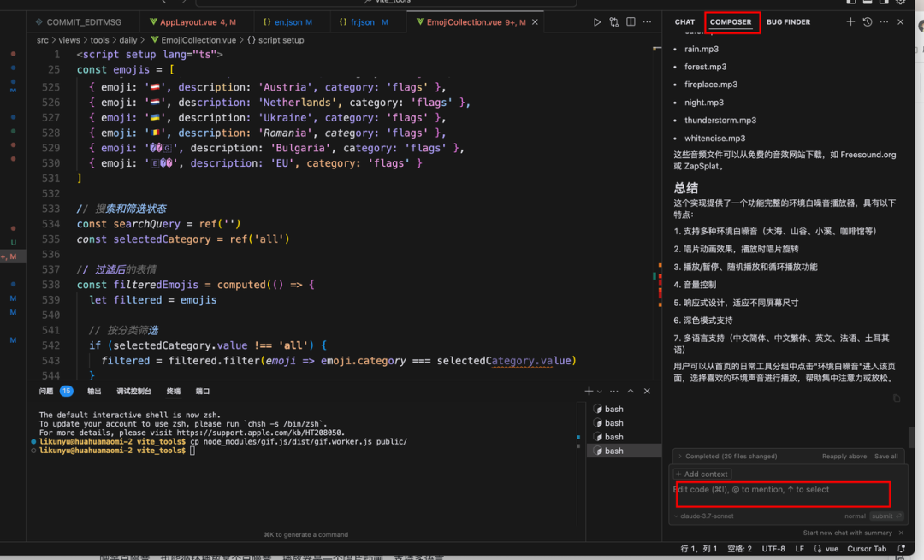Open the terminal launch profile dropdown arrow
Image resolution: width=924 pixels, height=560 pixels.
pyautogui.click(x=600, y=391)
